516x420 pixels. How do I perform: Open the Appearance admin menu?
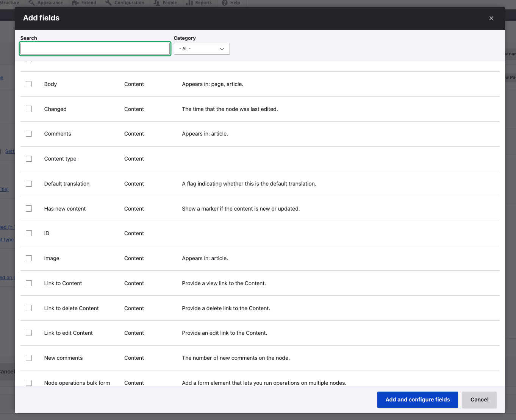click(46, 3)
